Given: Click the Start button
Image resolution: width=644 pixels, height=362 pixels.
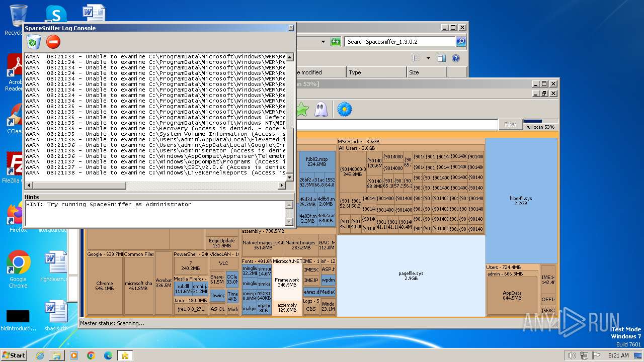Looking at the screenshot, I should (x=14, y=355).
